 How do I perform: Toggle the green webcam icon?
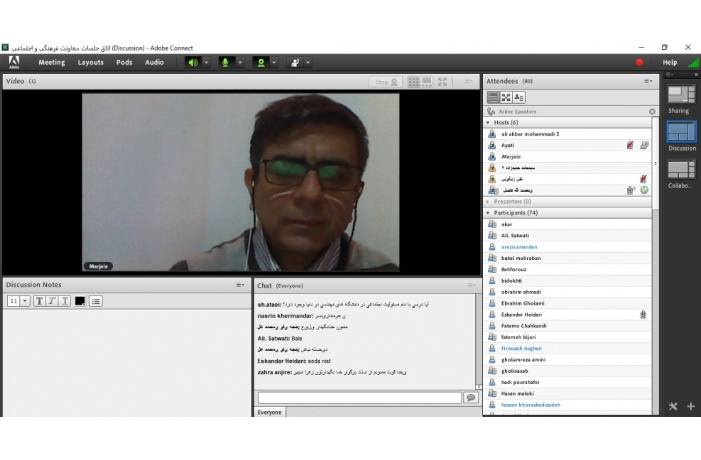click(x=261, y=63)
